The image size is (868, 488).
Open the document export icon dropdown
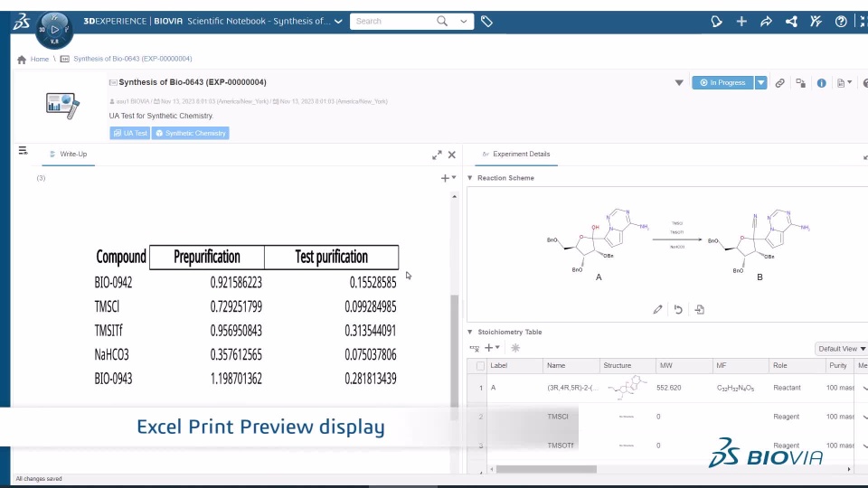pyautogui.click(x=844, y=83)
